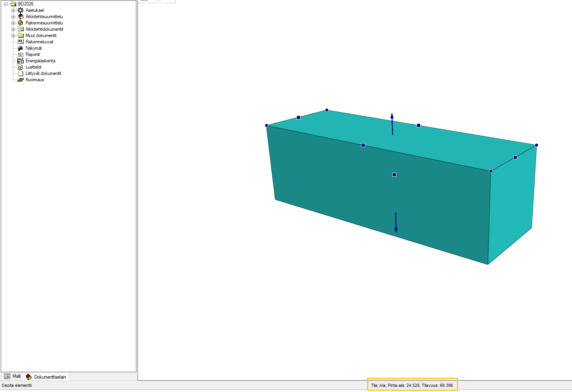This screenshot has width=572, height=392.
Task: Collapse the BD2026 root node
Action: point(6,4)
